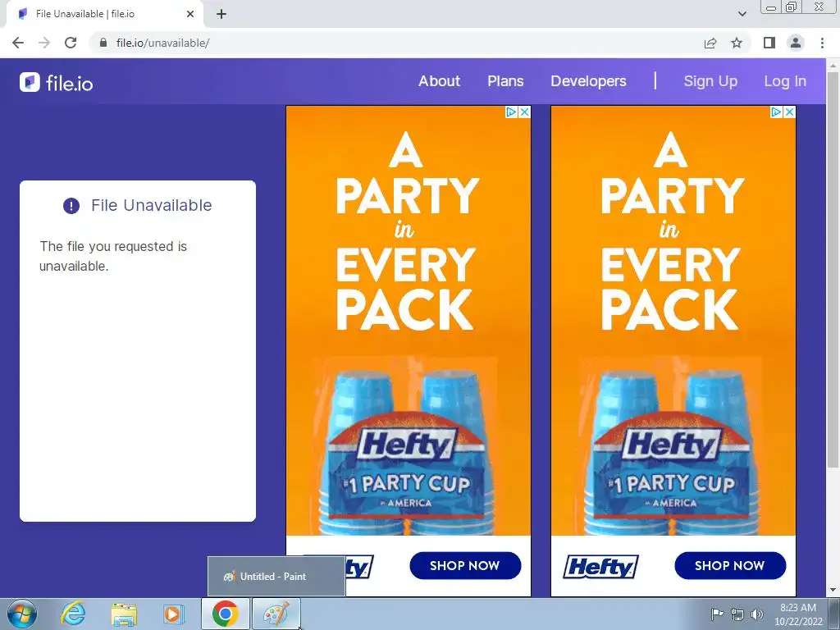
Task: Click the browser forward arrow
Action: pyautogui.click(x=44, y=43)
